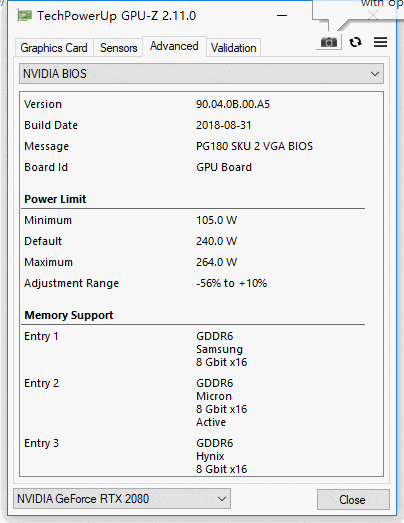Select the Message PG180 SKU 2 VGA BIOS
Image resolution: width=404 pixels, height=523 pixels.
click(x=254, y=146)
